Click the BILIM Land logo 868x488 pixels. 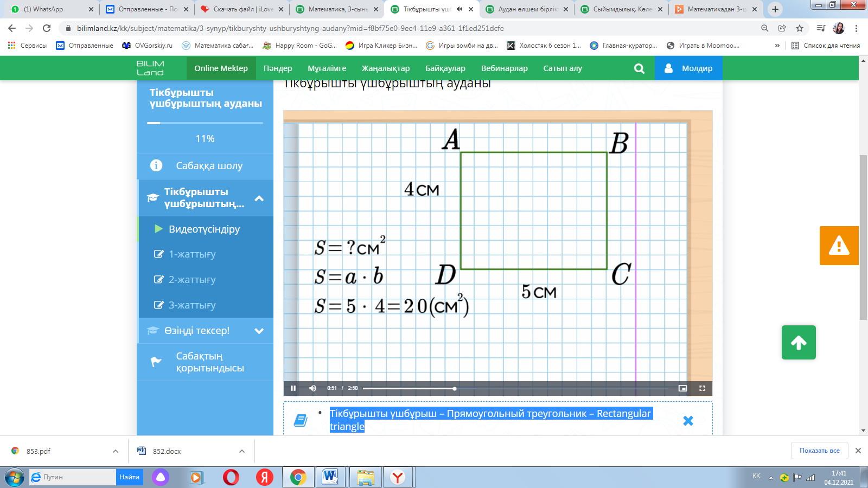(x=150, y=68)
